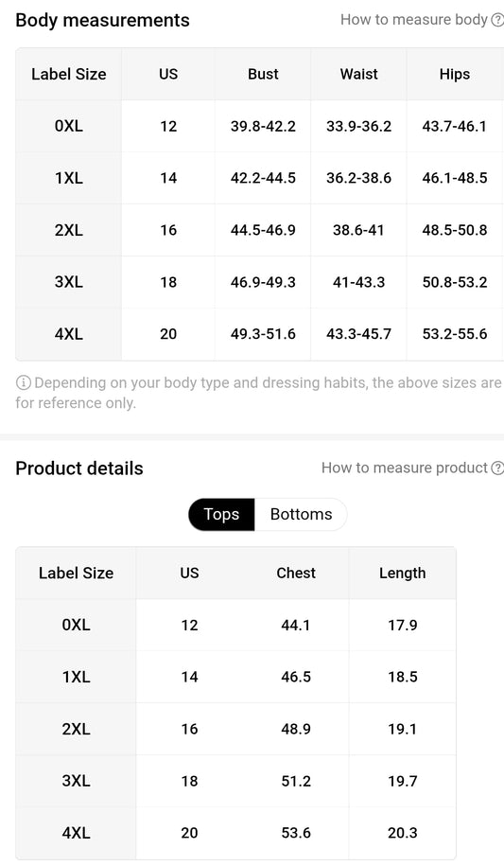Viewport: 504px width, 866px height.
Task: Select the Tops tab
Action: click(221, 514)
